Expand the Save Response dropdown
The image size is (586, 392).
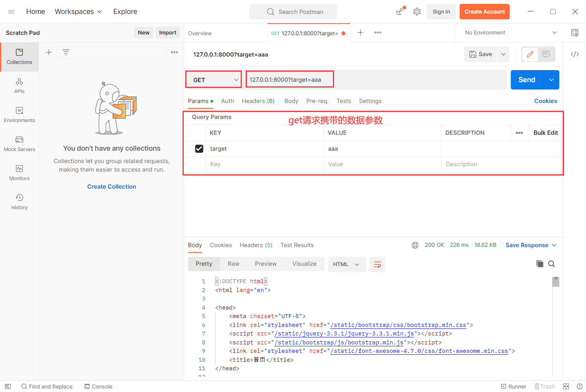(531, 245)
